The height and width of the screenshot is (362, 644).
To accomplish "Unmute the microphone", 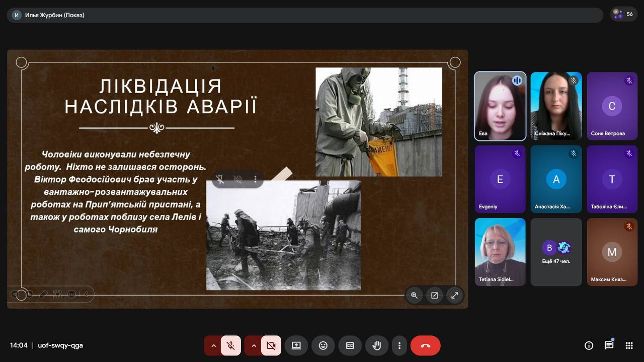I will coord(230,345).
